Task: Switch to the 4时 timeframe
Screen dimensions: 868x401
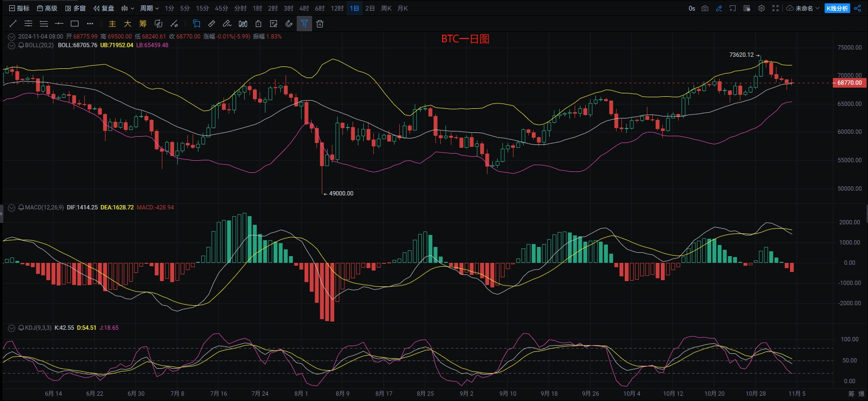Action: [304, 8]
